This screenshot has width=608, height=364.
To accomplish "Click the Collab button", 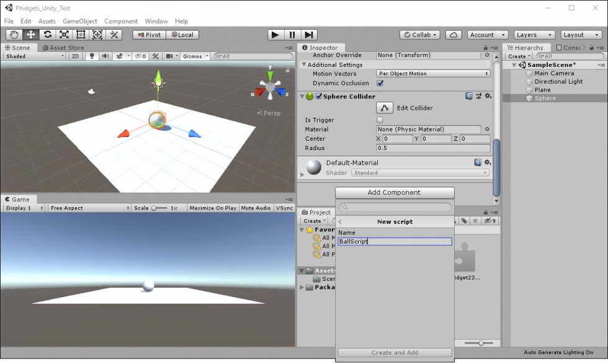I will [x=420, y=35].
